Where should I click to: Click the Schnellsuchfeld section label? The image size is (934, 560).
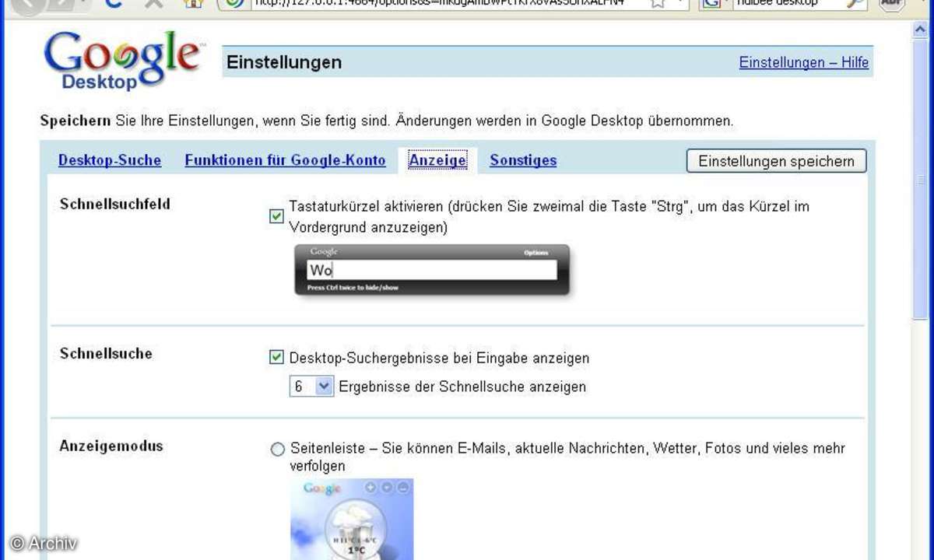[x=115, y=205]
